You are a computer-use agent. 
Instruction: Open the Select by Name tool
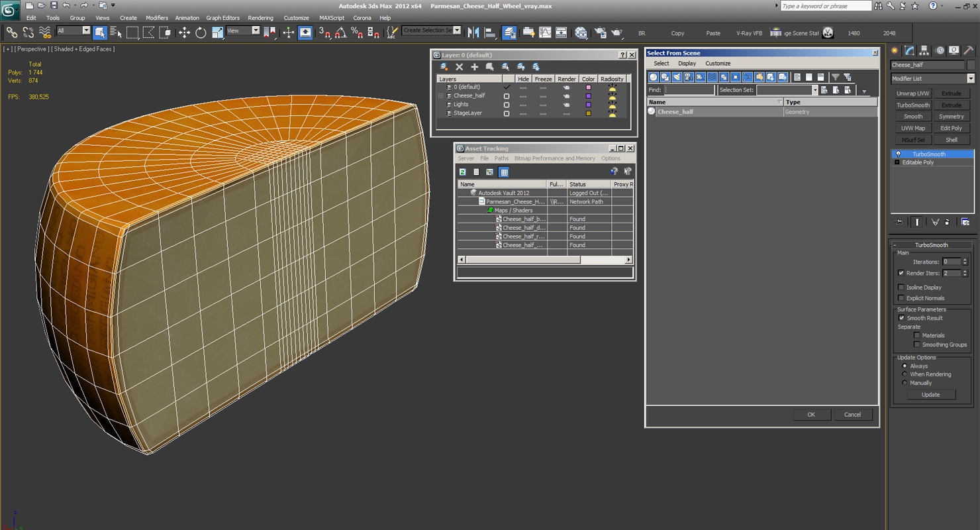click(116, 32)
